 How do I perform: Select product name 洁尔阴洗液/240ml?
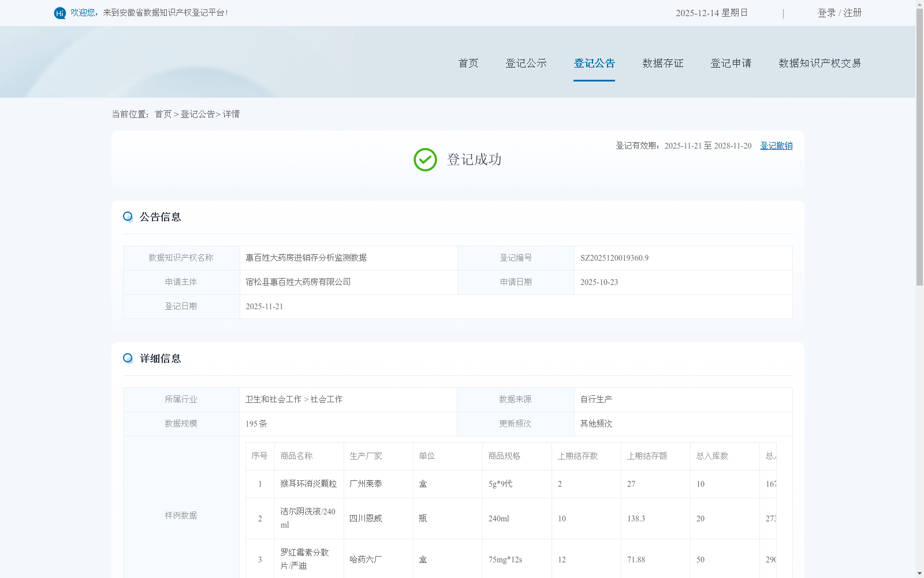click(x=308, y=518)
